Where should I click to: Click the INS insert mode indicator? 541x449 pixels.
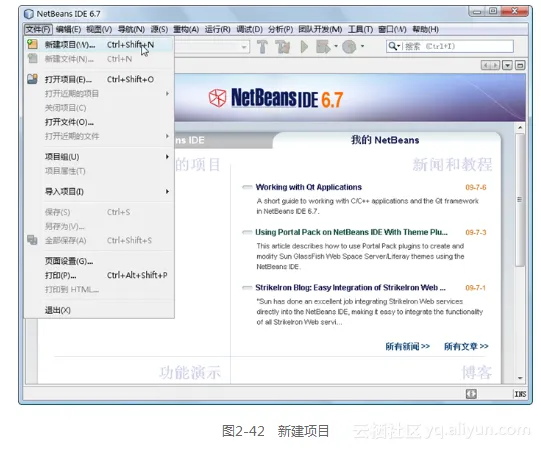pos(520,394)
